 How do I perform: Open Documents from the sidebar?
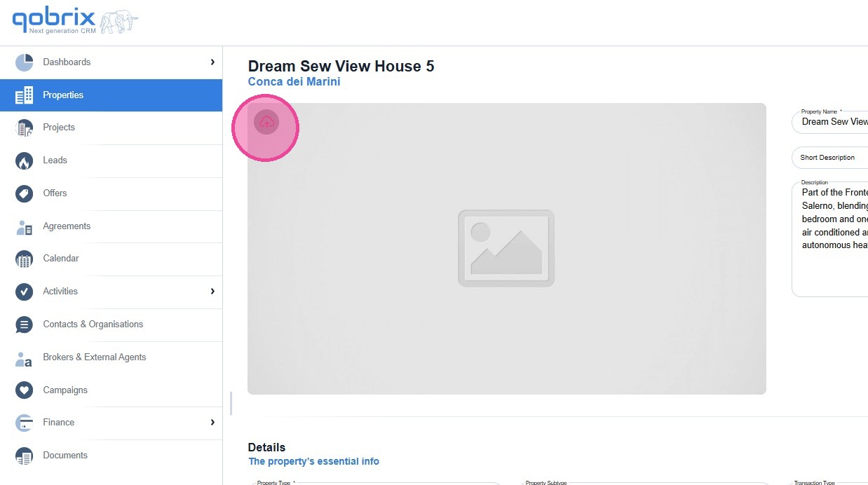tap(111, 456)
